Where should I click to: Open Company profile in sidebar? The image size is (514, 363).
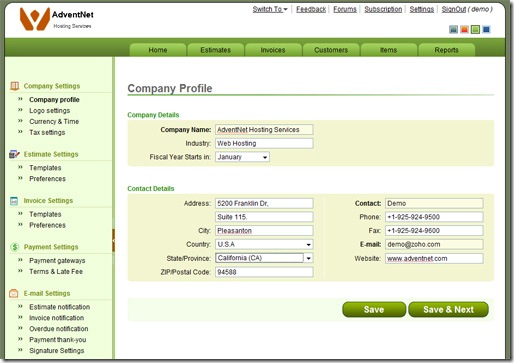click(54, 100)
